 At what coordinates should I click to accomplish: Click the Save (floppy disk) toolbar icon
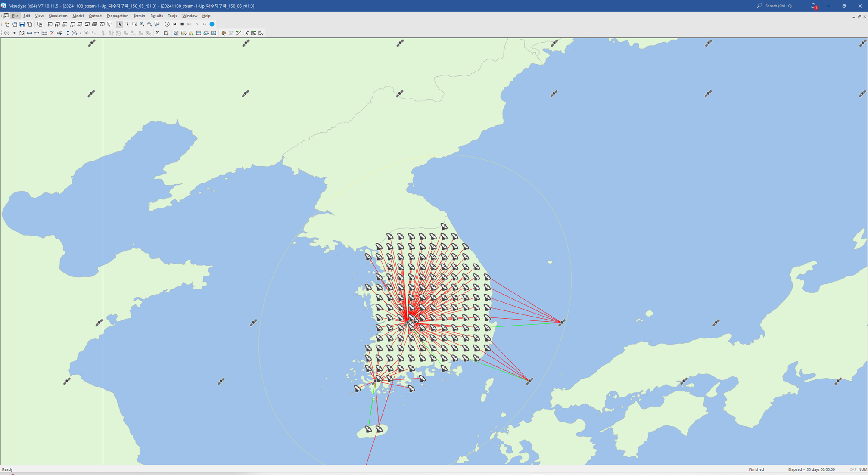[x=22, y=24]
